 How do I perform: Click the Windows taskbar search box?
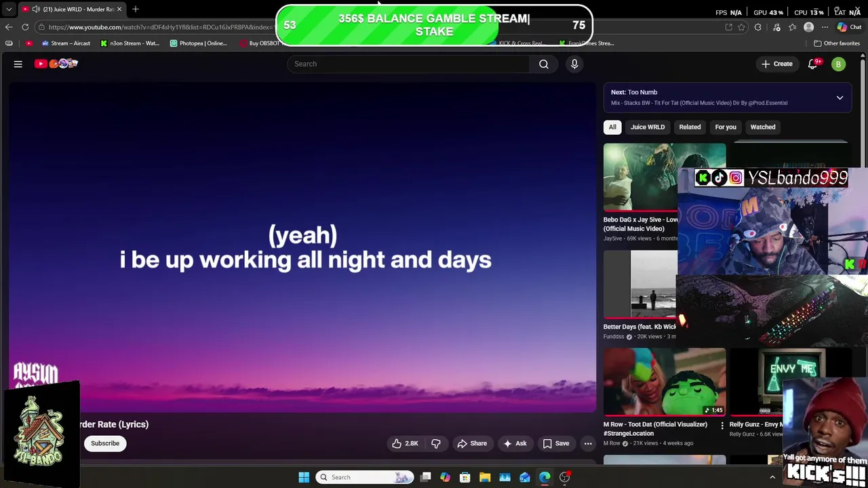[x=364, y=477]
